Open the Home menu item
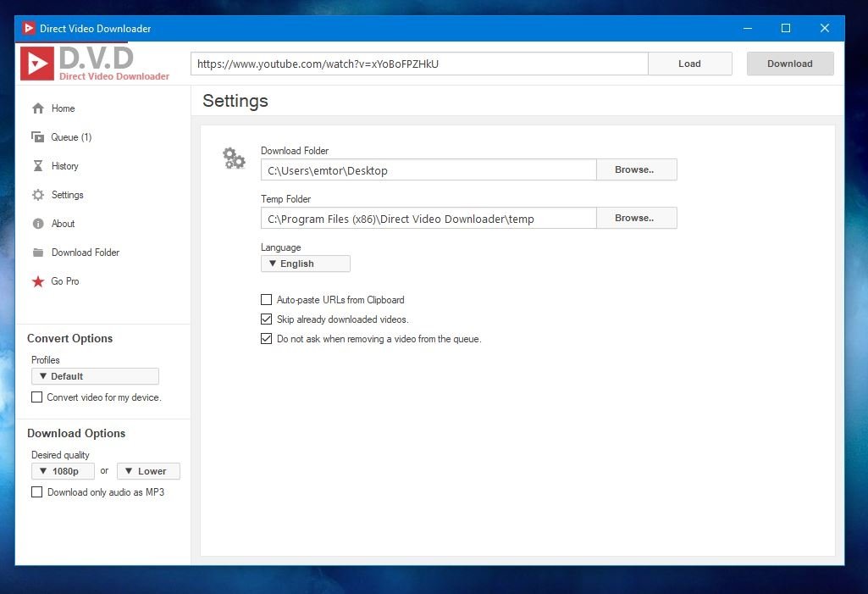 [x=64, y=108]
